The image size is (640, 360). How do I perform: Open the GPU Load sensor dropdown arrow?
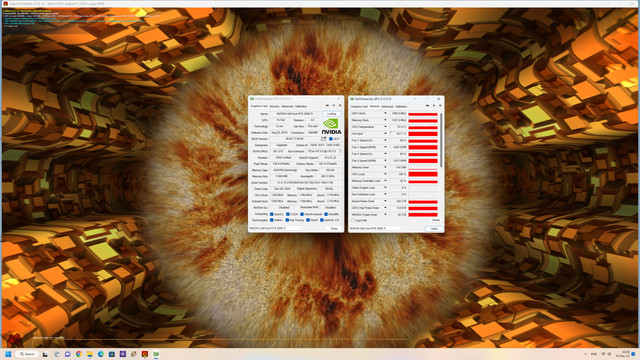tap(385, 174)
